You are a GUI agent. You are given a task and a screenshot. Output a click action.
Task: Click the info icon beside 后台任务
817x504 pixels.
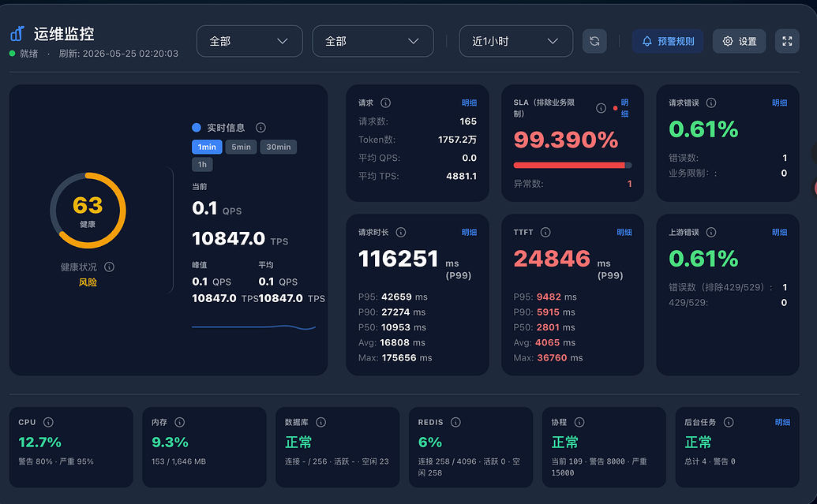729,422
